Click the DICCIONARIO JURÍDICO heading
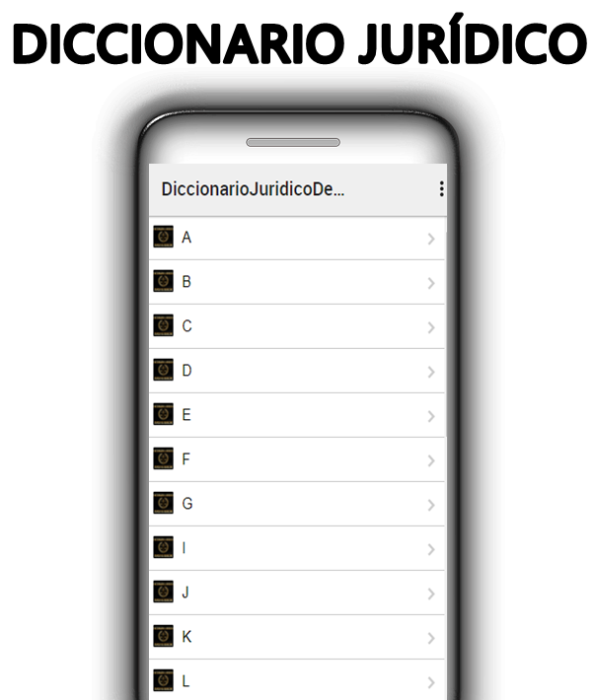Image resolution: width=594 pixels, height=700 pixels. [x=299, y=41]
